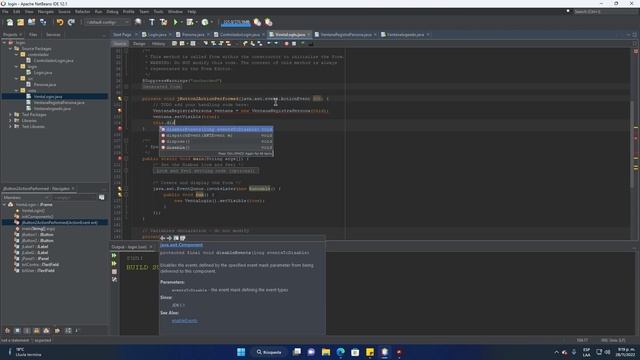Open File Explorer from the taskbar
This screenshot has width=640, height=360.
point(326,352)
